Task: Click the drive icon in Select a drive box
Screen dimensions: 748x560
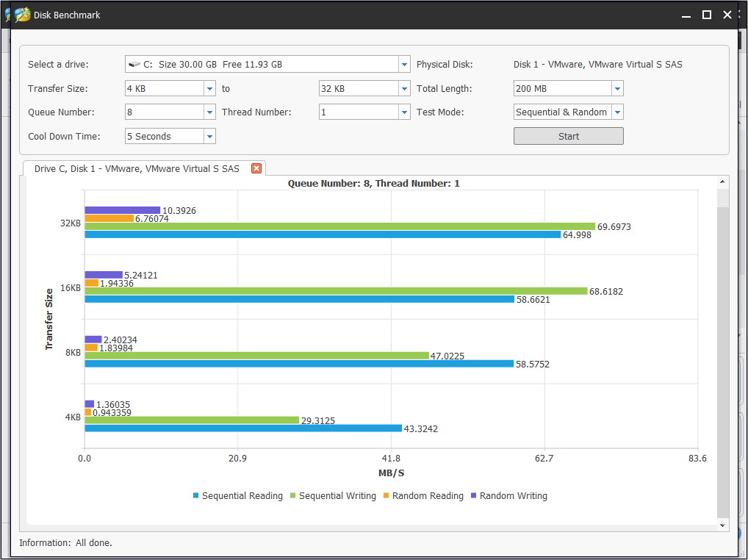Action: click(x=134, y=64)
